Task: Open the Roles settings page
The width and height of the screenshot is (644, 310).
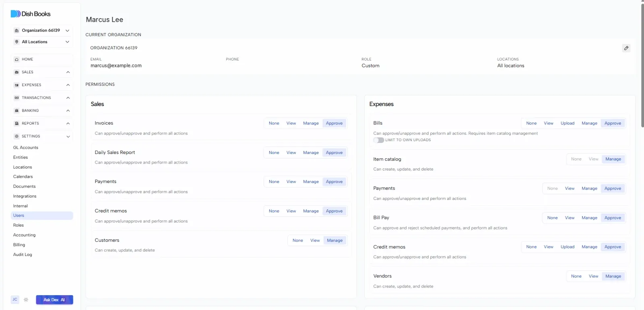Action: 19,225
